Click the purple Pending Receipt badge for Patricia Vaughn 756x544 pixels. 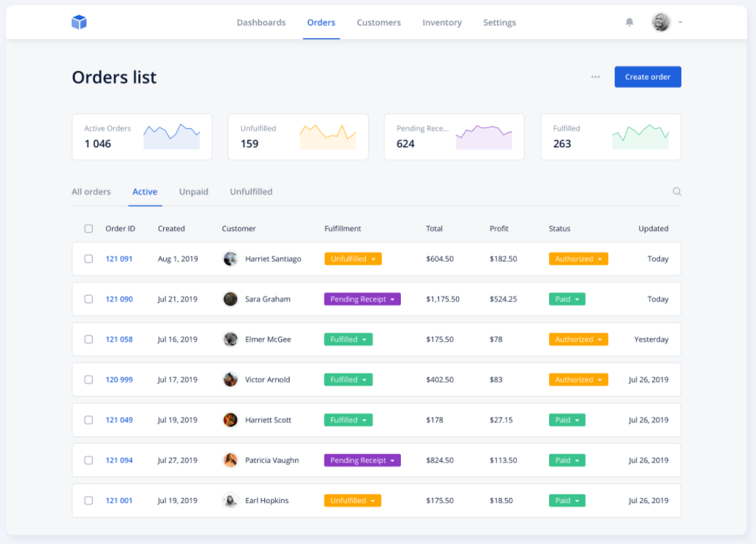pos(362,461)
